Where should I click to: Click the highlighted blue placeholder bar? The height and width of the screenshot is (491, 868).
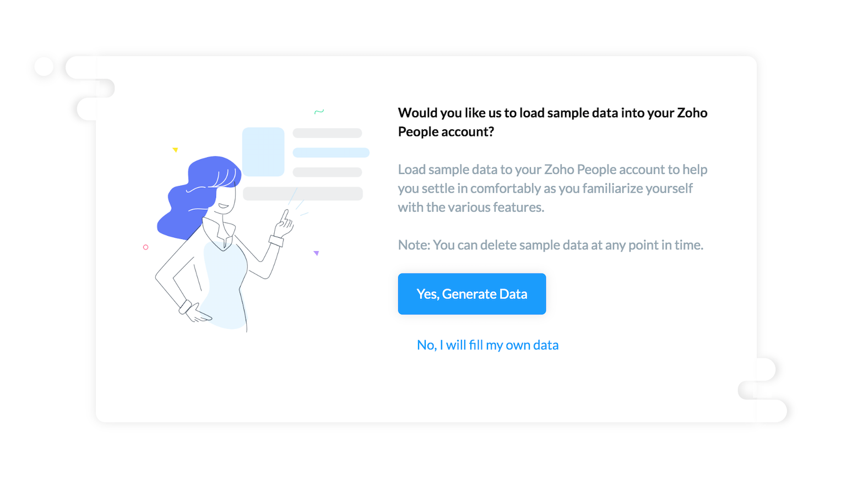(331, 152)
